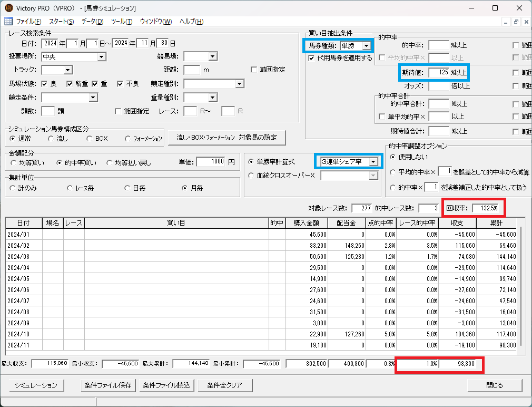This screenshot has height=407, width=532.
Task: Click the 的中率 percentage input field
Action: 439,45
